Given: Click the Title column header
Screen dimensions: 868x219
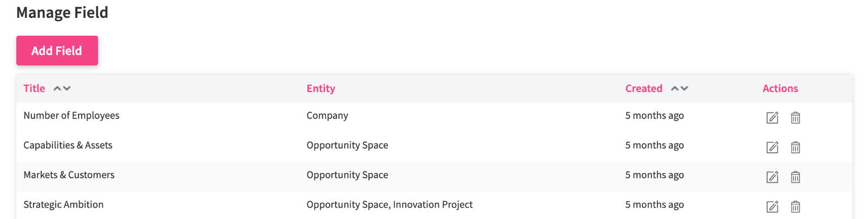Looking at the screenshot, I should click(34, 88).
